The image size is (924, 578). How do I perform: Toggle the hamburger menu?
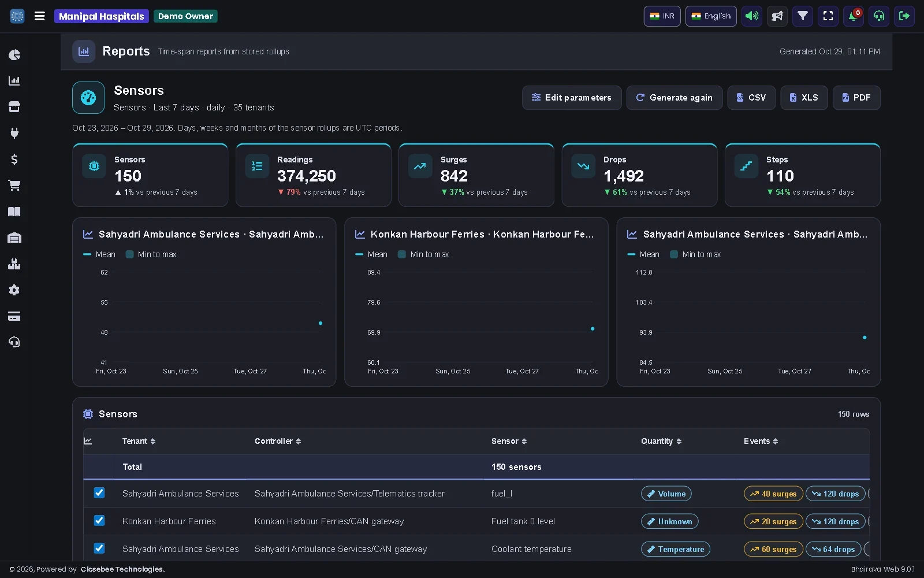pos(40,16)
